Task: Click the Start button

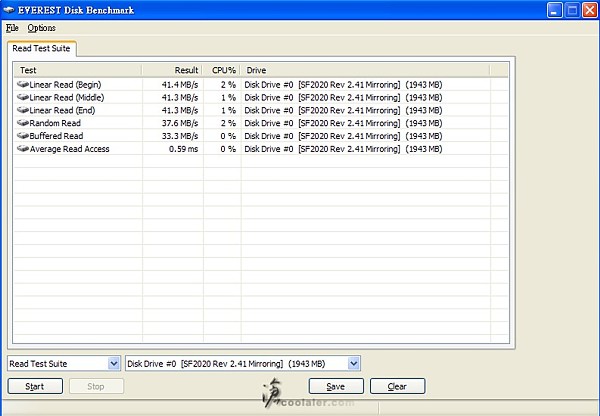Action: 35,386
